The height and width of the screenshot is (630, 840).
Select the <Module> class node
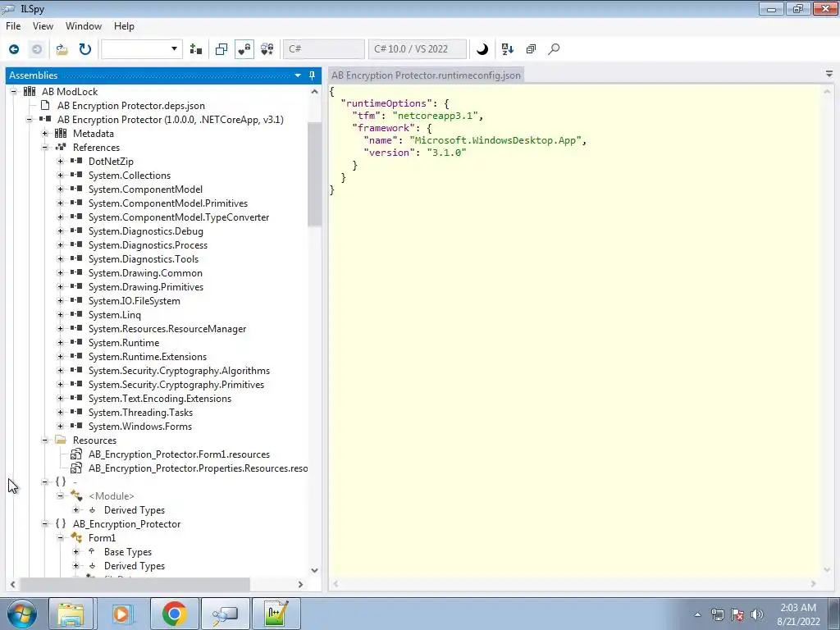click(x=111, y=495)
